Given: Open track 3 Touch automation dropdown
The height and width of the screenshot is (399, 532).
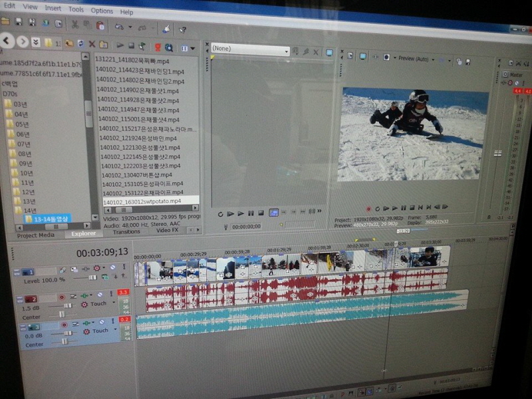Looking at the screenshot, I should point(115,329).
